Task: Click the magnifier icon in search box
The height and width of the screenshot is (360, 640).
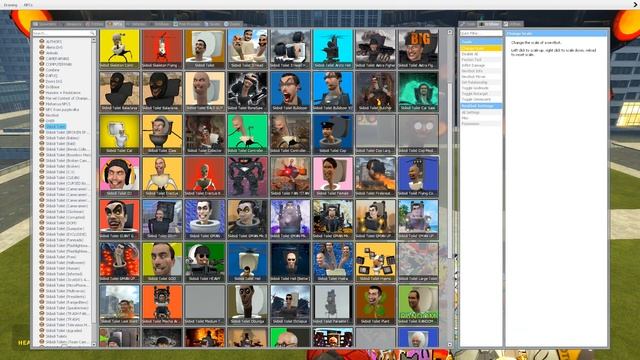Action: [x=93, y=33]
